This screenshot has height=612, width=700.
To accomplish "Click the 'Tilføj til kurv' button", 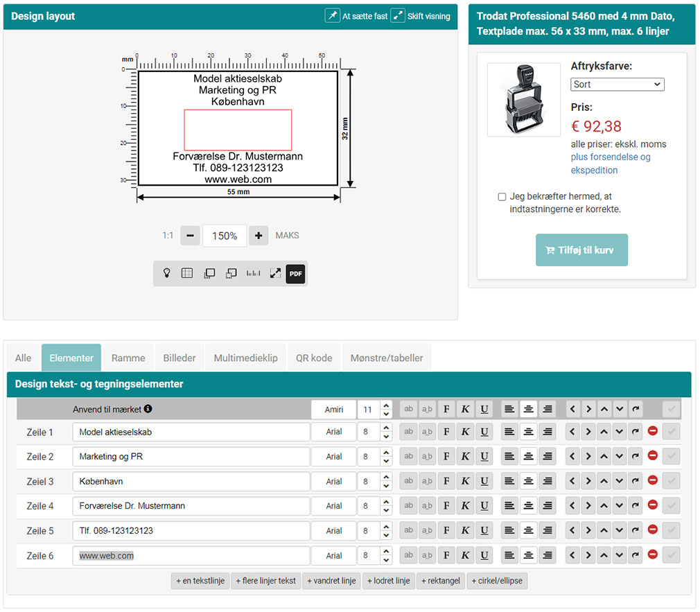I will point(581,250).
